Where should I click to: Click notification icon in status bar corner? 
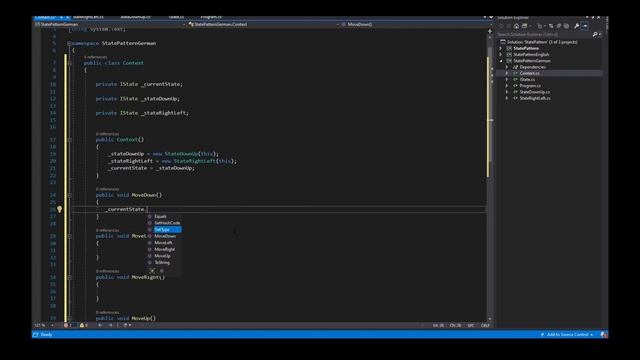pos(603,335)
